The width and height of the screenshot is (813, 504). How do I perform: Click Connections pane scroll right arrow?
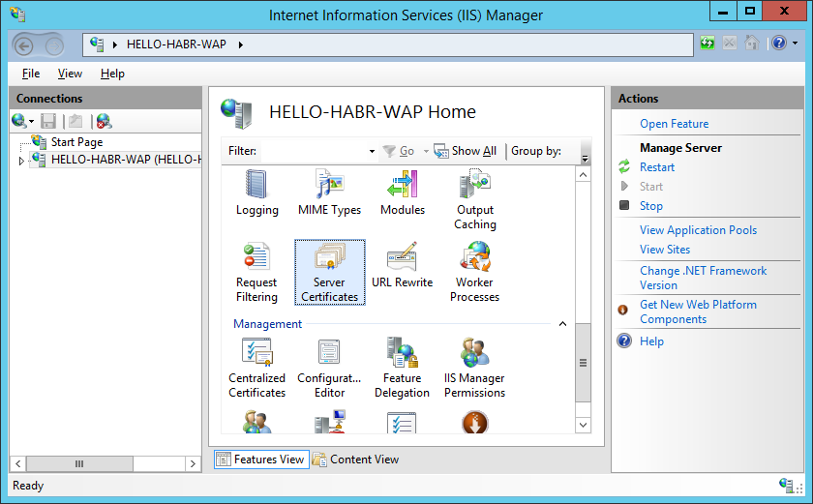[x=193, y=463]
